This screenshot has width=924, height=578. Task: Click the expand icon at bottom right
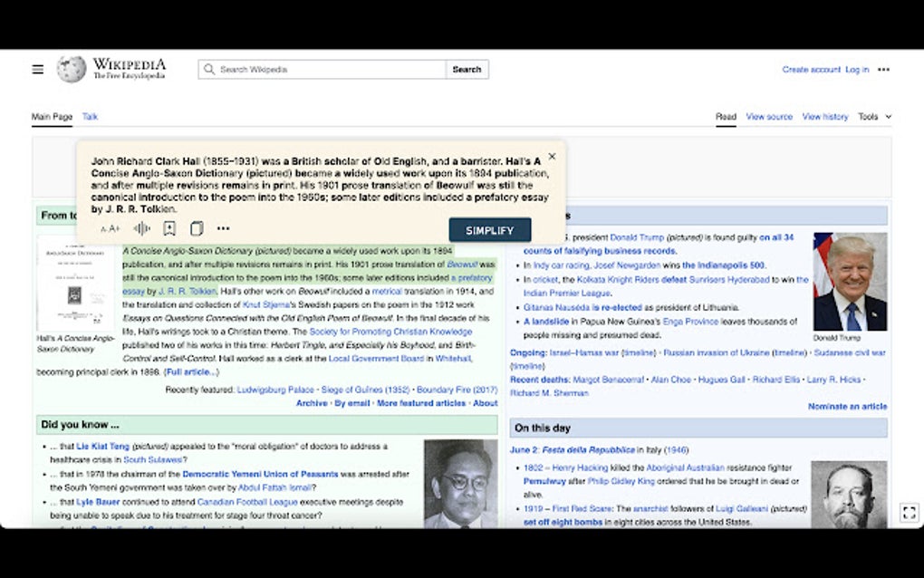click(x=909, y=513)
